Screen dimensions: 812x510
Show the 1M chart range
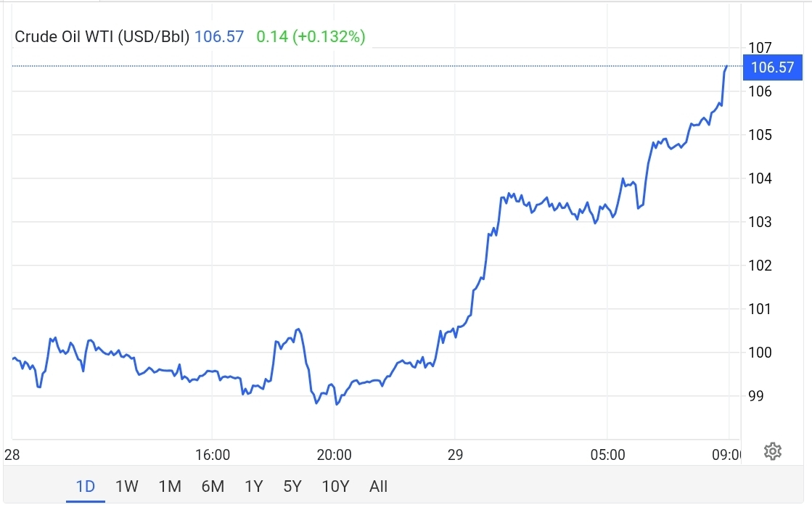[170, 486]
